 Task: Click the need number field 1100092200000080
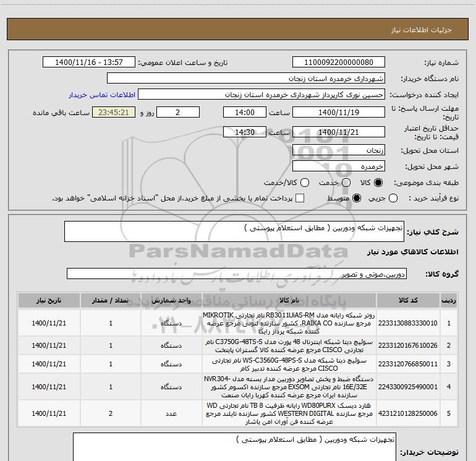click(x=339, y=62)
